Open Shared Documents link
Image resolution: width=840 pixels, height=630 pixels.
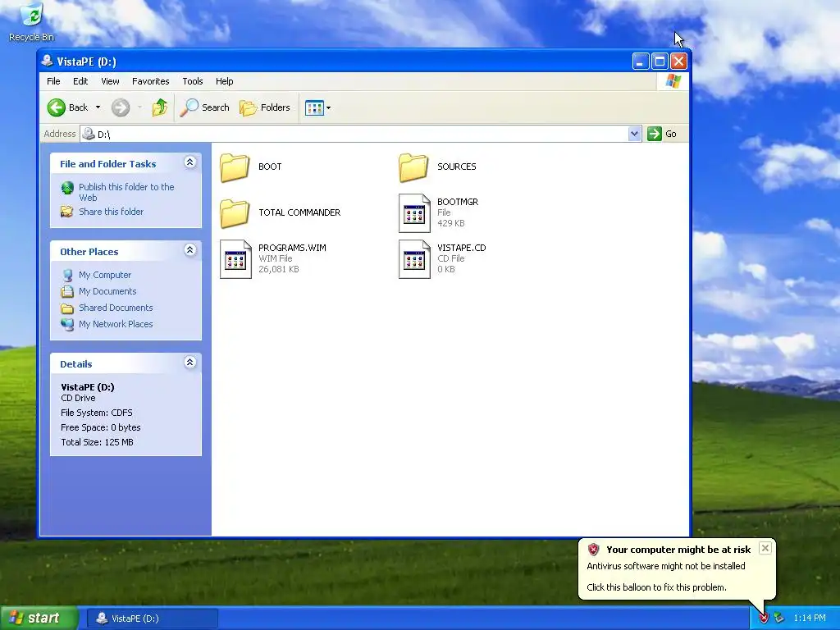(116, 308)
